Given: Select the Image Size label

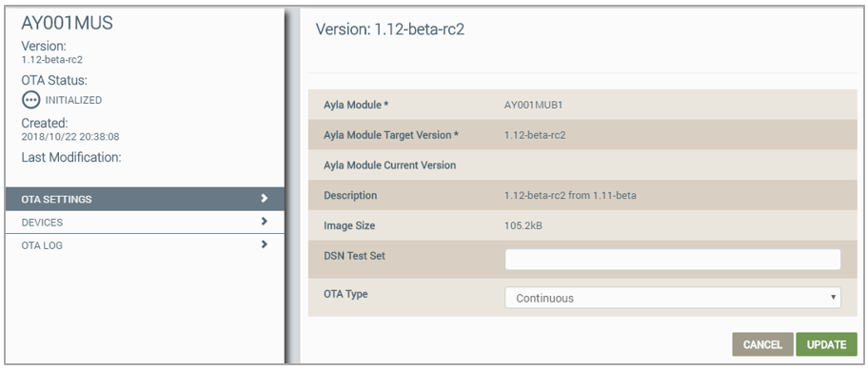Looking at the screenshot, I should coord(349,225).
